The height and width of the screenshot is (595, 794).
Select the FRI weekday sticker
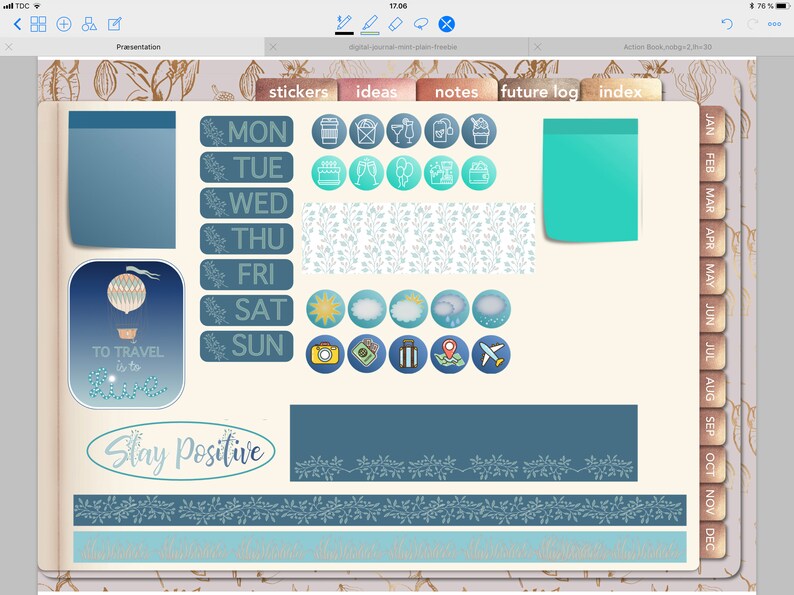pos(247,274)
